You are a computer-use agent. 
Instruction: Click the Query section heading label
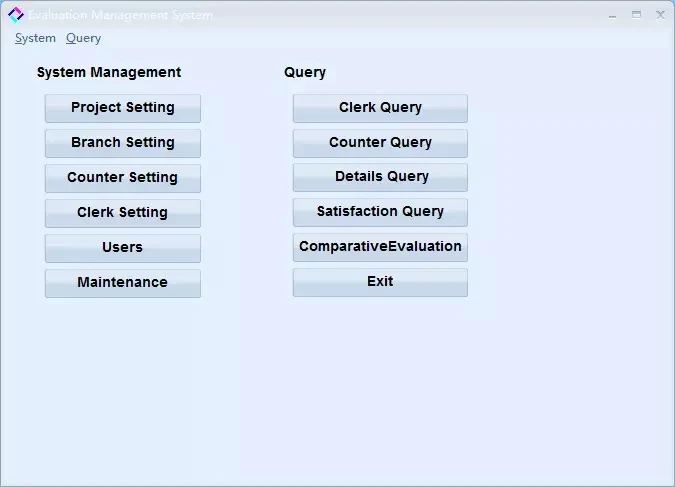click(x=305, y=72)
